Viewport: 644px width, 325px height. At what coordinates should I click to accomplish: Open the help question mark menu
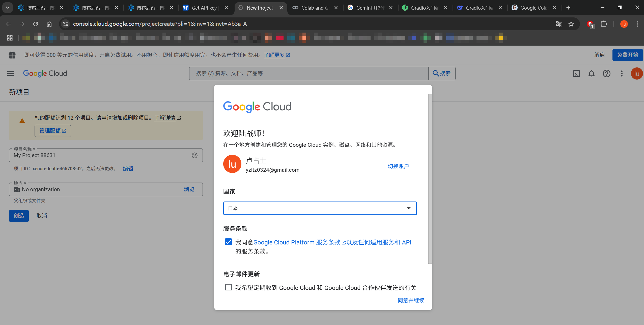[606, 73]
